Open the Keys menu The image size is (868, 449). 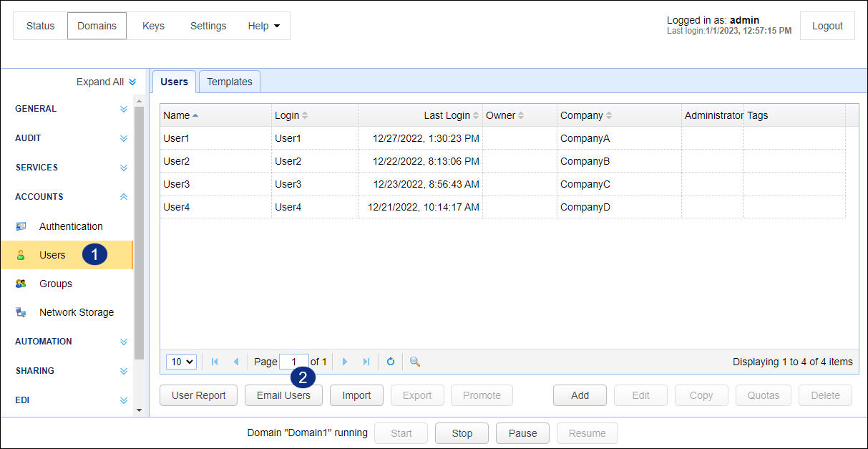(x=153, y=26)
